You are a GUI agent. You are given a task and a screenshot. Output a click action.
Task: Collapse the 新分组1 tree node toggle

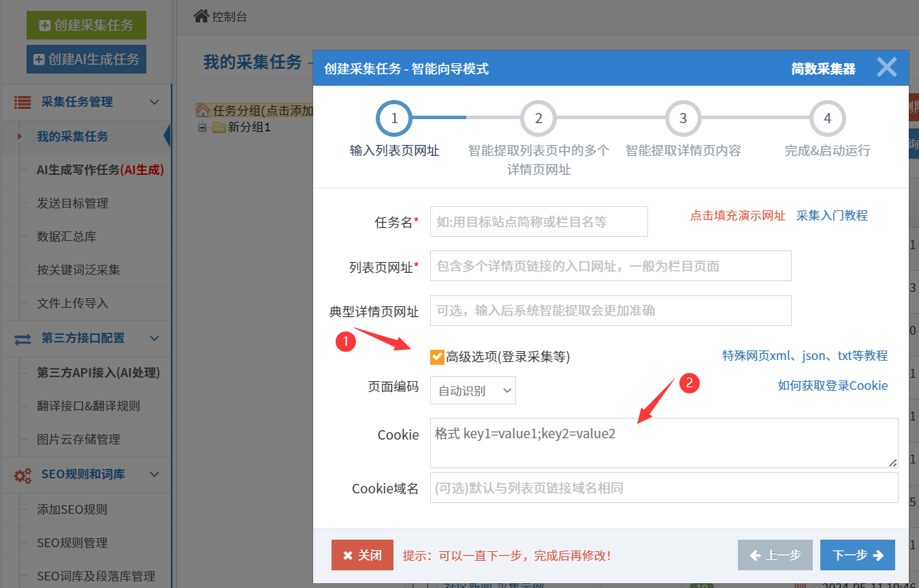[202, 127]
